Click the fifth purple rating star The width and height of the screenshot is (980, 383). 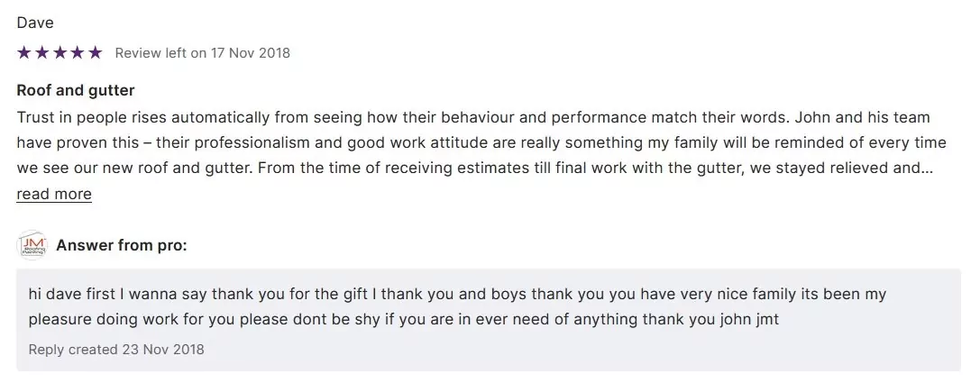click(x=95, y=53)
